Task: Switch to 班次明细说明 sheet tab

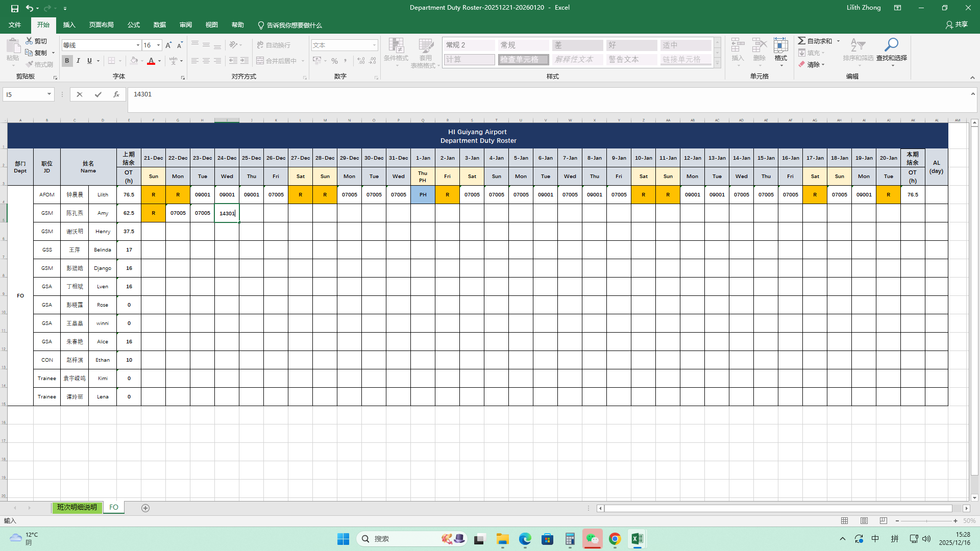Action: (77, 508)
